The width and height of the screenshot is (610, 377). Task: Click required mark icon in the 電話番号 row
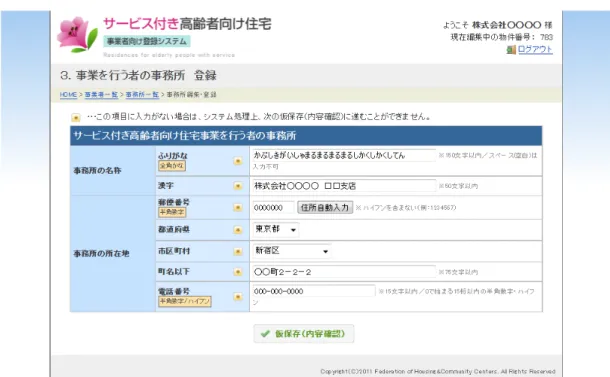(x=238, y=297)
